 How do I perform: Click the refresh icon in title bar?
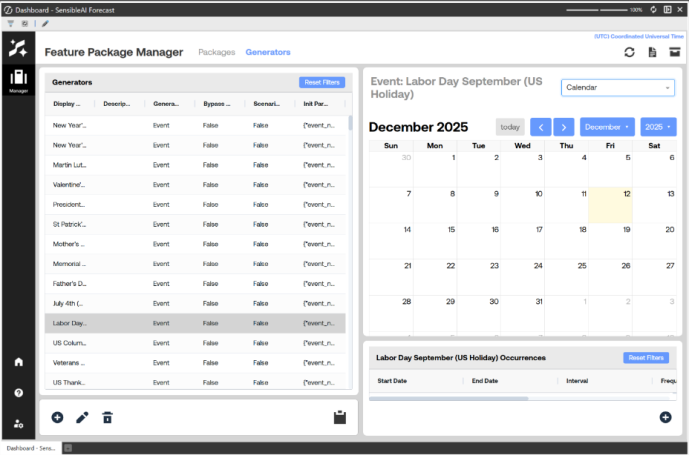[x=653, y=10]
